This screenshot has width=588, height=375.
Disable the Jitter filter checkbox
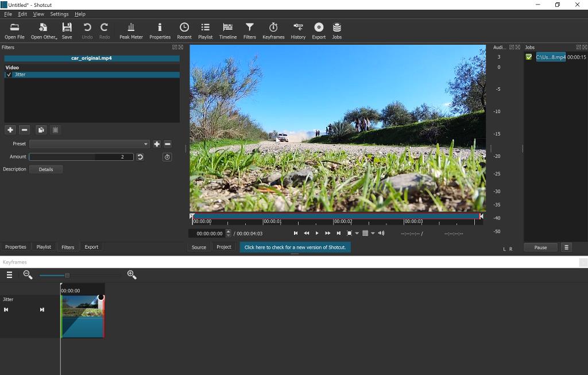(x=9, y=75)
